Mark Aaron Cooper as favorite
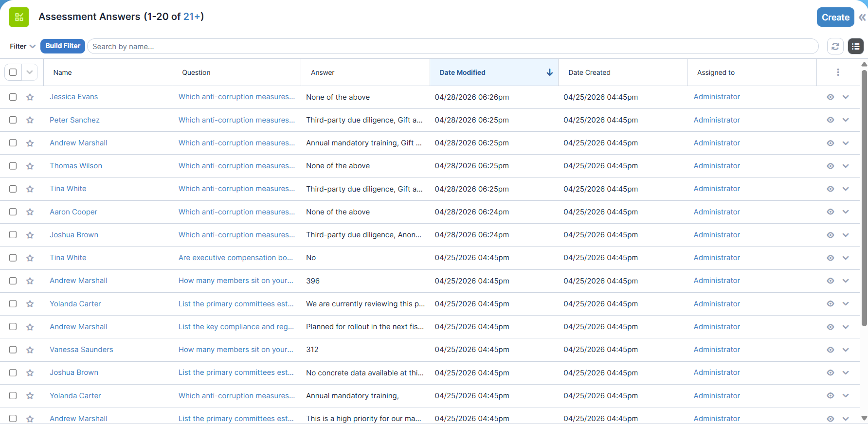 click(30, 212)
